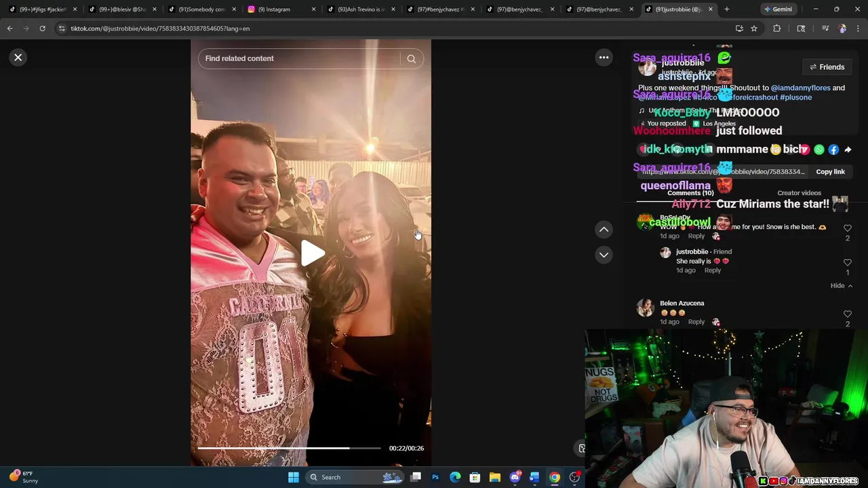
Task: Share the video via Facebook icon
Action: (833, 150)
